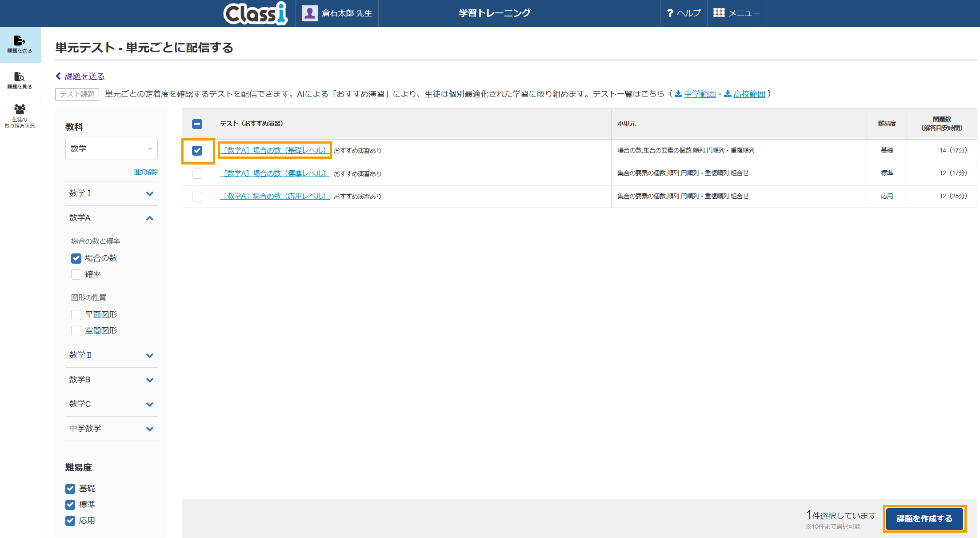This screenshot has height=538, width=980.
Task: Click the Classi logo
Action: (256, 13)
